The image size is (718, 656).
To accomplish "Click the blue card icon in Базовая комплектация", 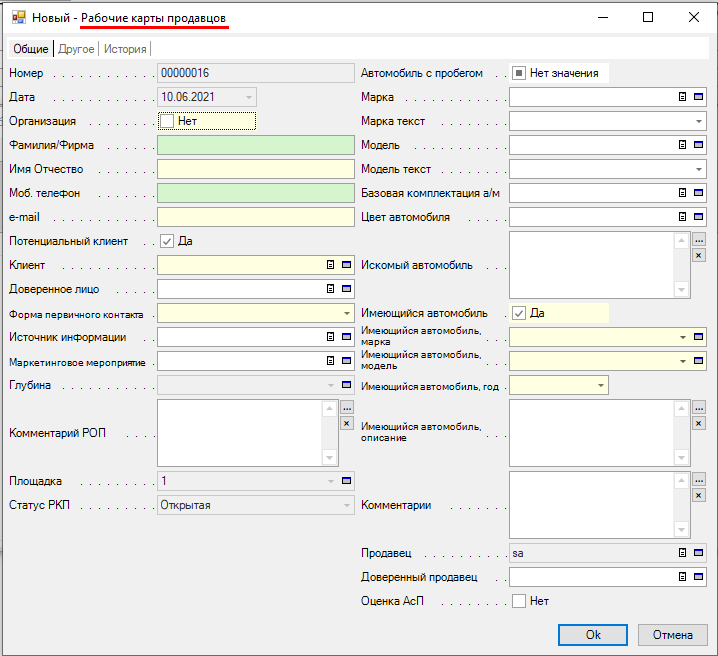I will pyautogui.click(x=698, y=193).
